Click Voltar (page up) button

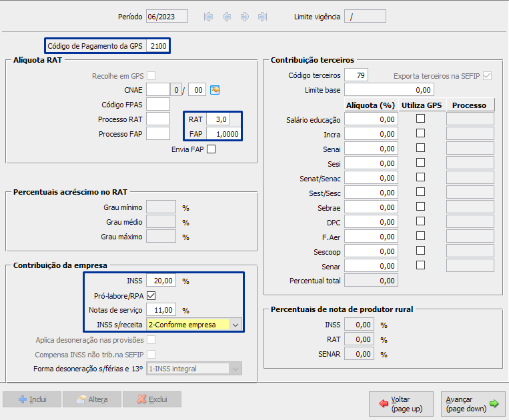click(401, 404)
